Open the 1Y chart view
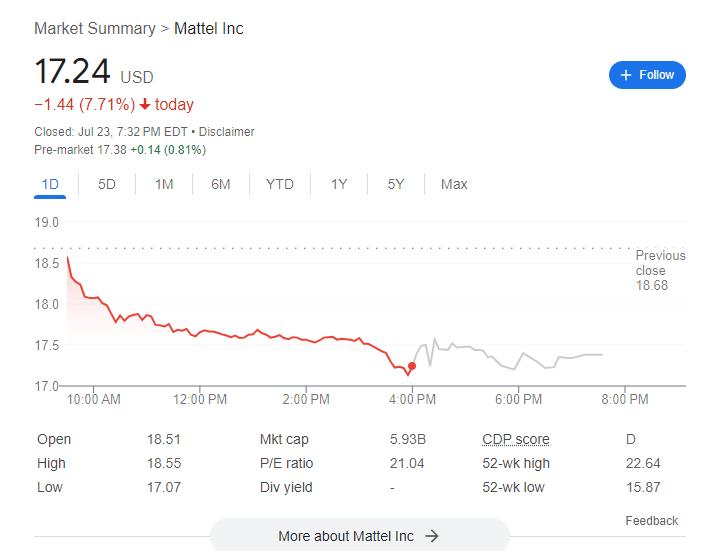Viewport: 715px width, 551px height. coord(339,184)
